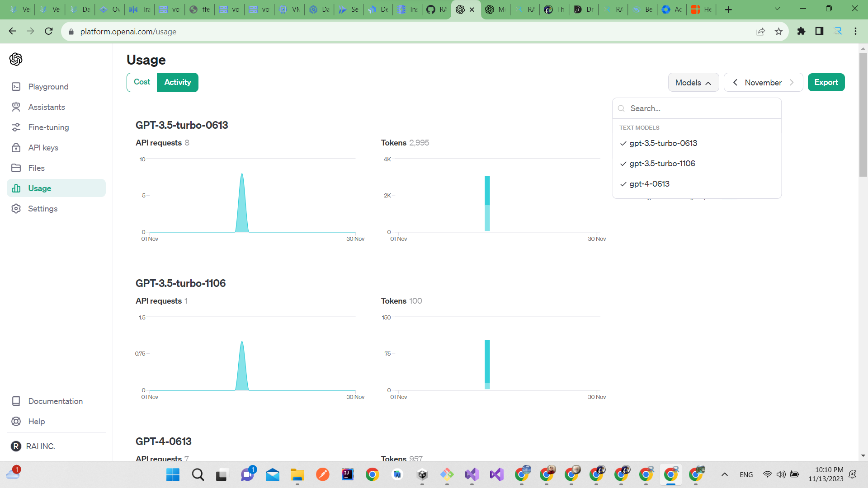Image resolution: width=868 pixels, height=488 pixels.
Task: Switch to the Cost tab
Action: coord(142,82)
